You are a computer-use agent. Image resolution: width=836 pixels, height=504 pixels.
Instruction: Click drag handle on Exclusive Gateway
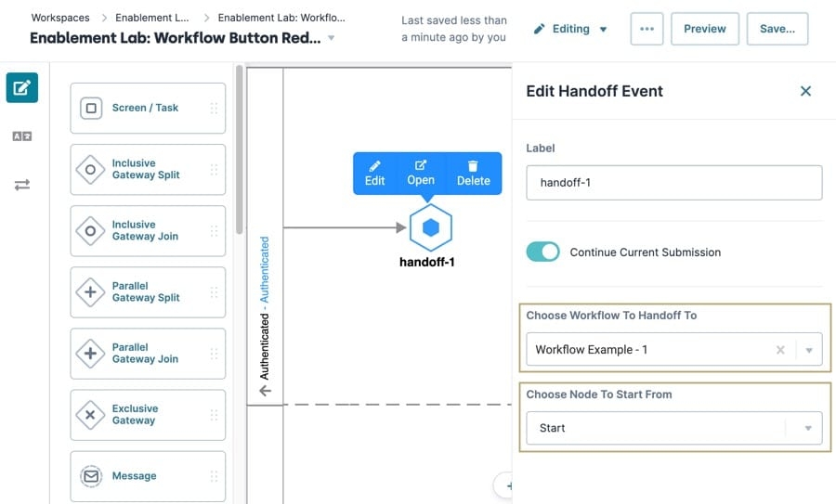[214, 415]
